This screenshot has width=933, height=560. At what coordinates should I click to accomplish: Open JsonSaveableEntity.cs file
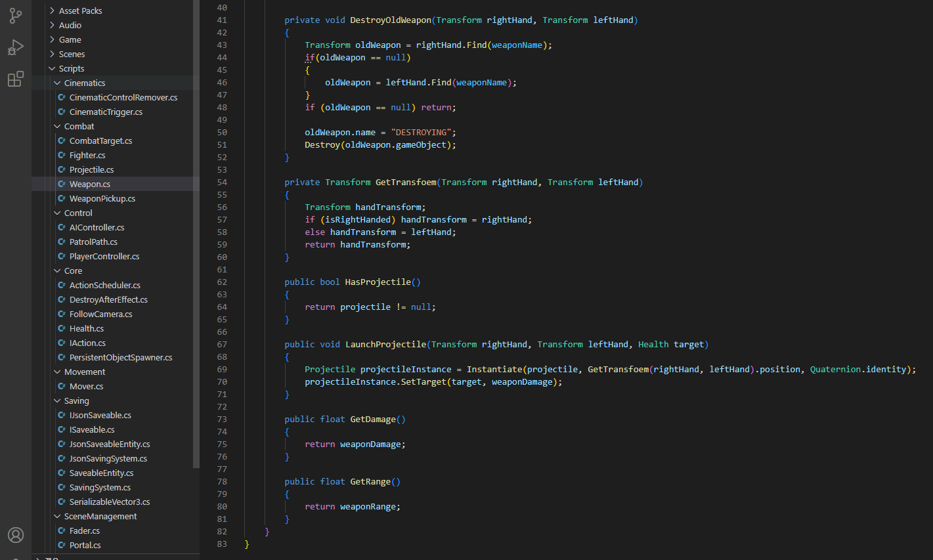[110, 444]
